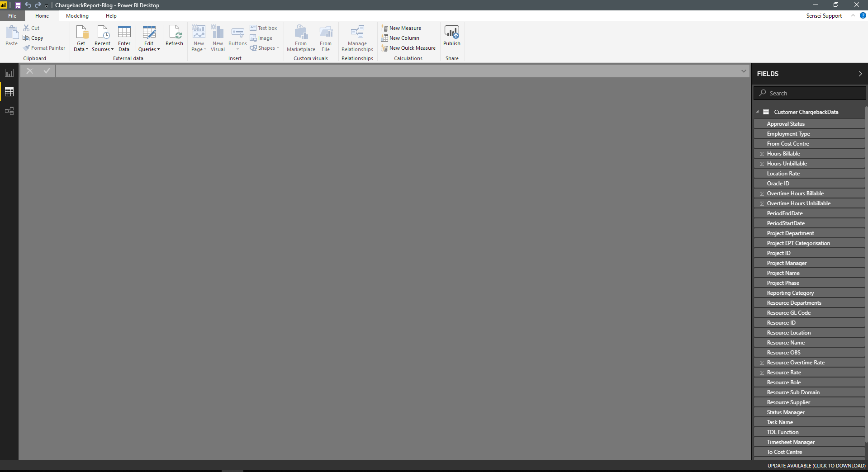Click inside the formula bar

(398, 71)
